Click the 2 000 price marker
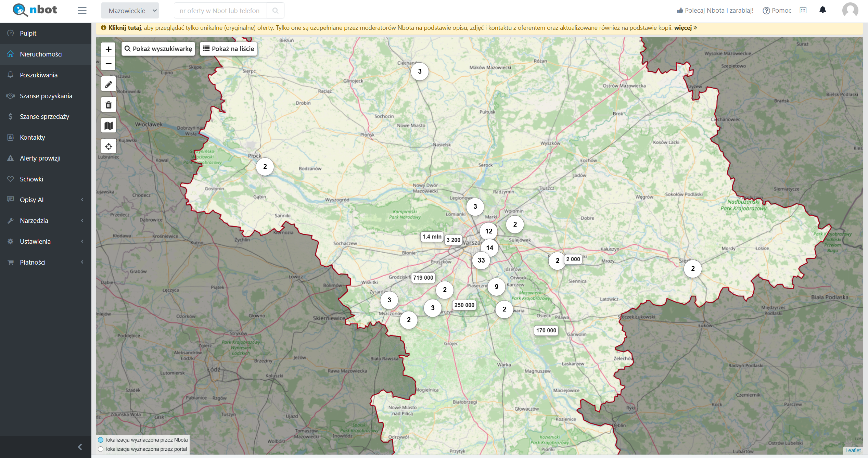 pyautogui.click(x=573, y=259)
